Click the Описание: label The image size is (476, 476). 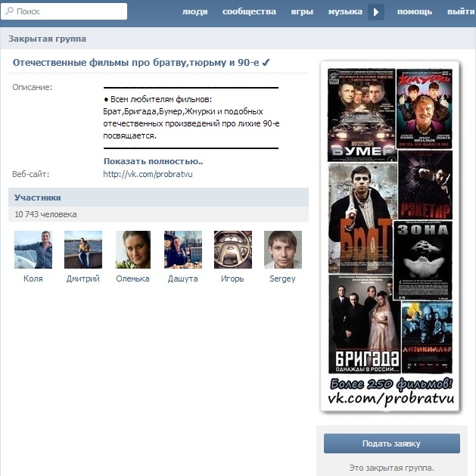pyautogui.click(x=33, y=88)
